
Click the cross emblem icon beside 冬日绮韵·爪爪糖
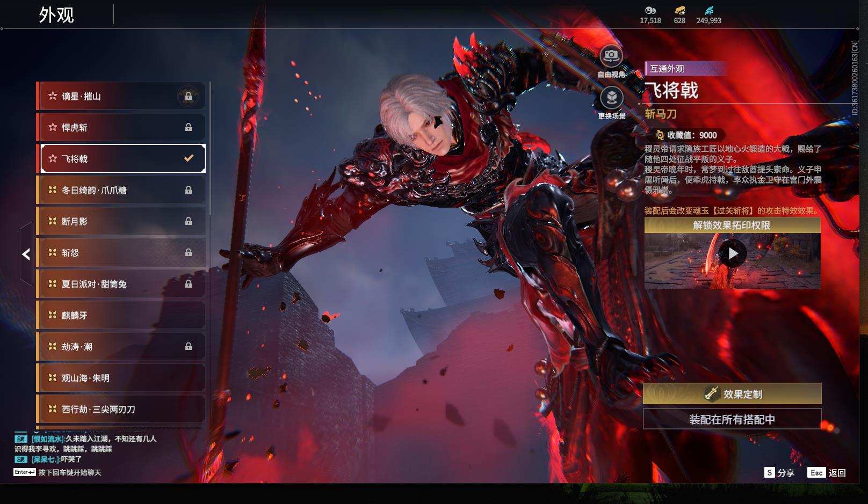point(53,190)
